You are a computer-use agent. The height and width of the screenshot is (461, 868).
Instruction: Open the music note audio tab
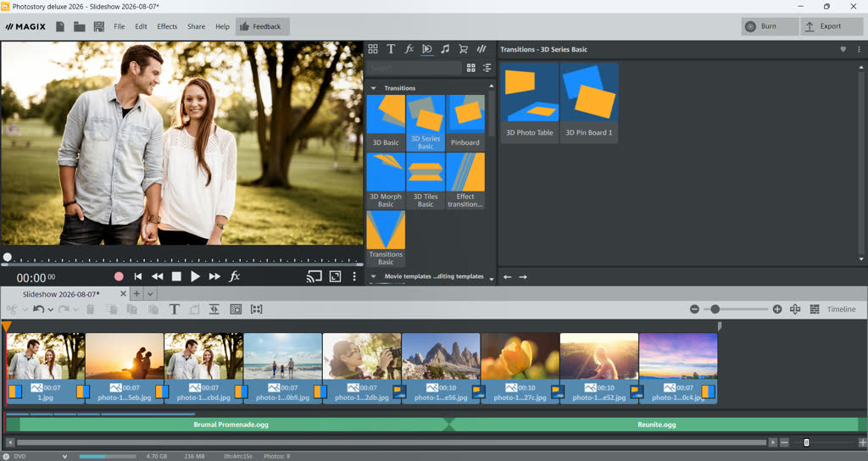[x=445, y=49]
